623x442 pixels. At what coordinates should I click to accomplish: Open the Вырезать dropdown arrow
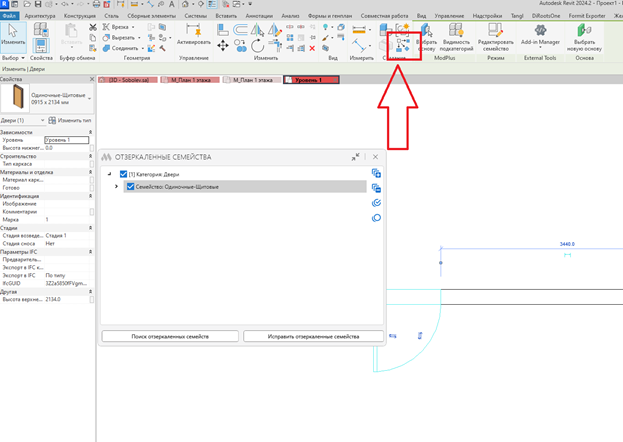(x=139, y=38)
